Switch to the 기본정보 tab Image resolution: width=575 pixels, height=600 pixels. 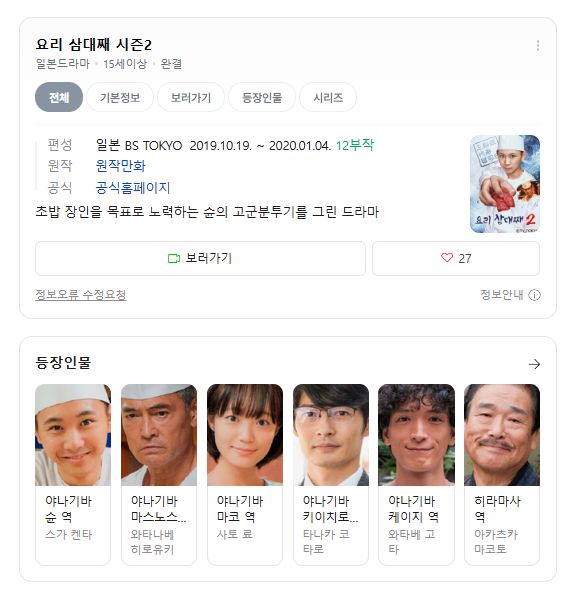120,98
